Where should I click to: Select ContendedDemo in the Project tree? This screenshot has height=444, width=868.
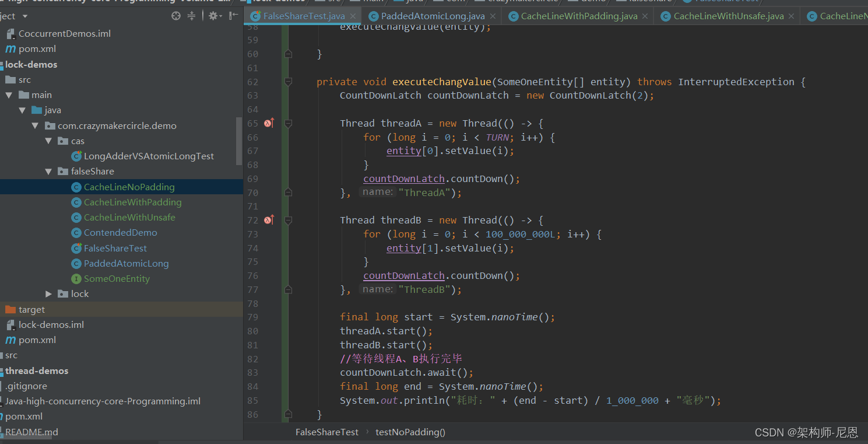point(121,233)
